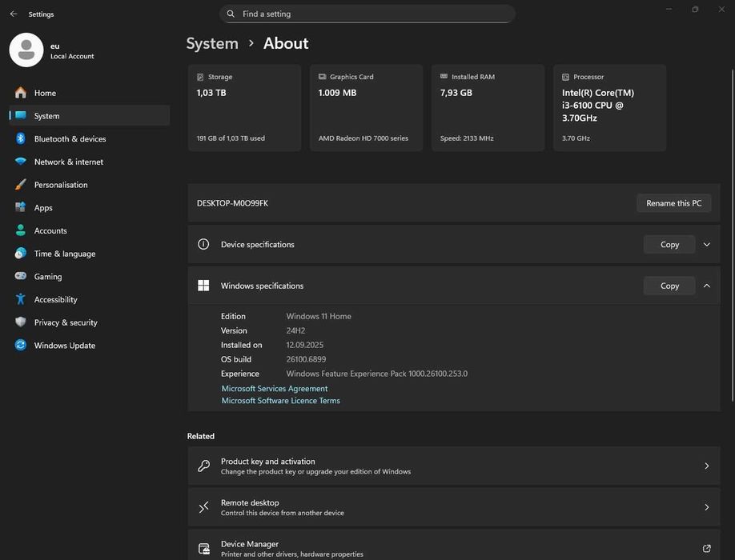Click the back arrow in Settings header
The height and width of the screenshot is (560, 735).
point(13,14)
